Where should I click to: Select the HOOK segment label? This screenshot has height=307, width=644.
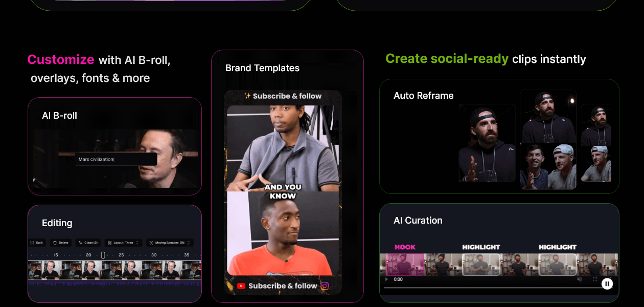(404, 247)
